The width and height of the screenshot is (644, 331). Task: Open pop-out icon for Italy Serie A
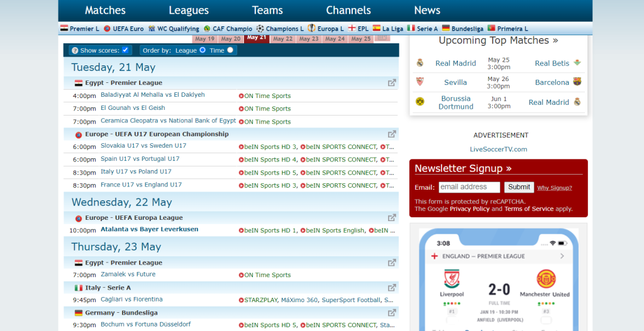click(392, 288)
